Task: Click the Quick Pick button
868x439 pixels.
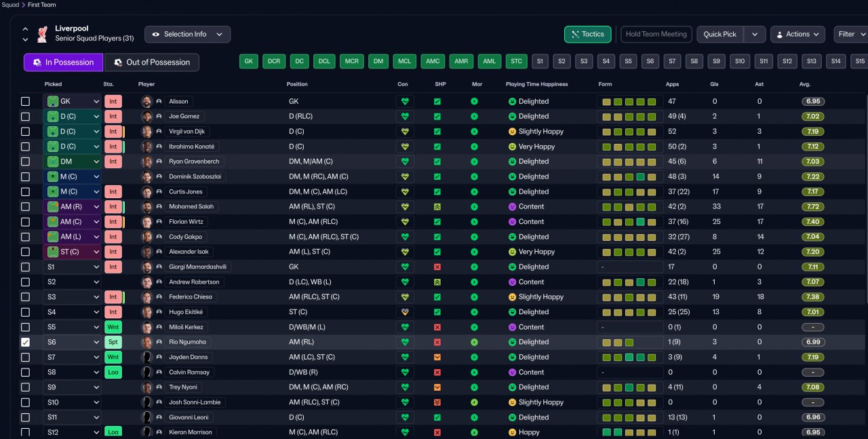Action: pos(720,35)
